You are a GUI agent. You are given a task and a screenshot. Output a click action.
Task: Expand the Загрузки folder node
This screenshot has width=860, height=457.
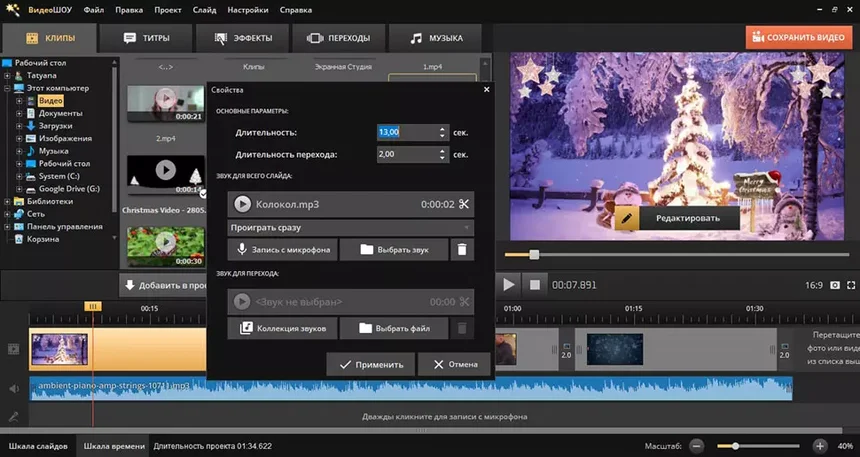[19, 126]
